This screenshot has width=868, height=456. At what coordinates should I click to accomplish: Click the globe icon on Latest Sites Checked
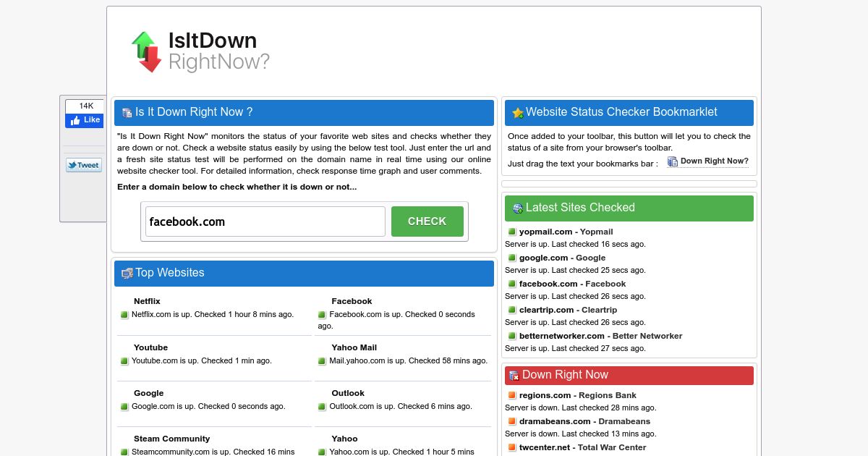coord(516,208)
